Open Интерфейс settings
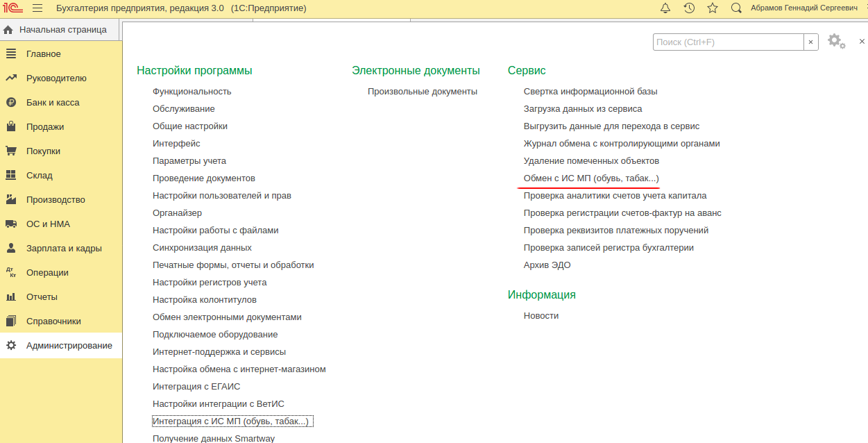This screenshot has width=868, height=443. tap(176, 143)
